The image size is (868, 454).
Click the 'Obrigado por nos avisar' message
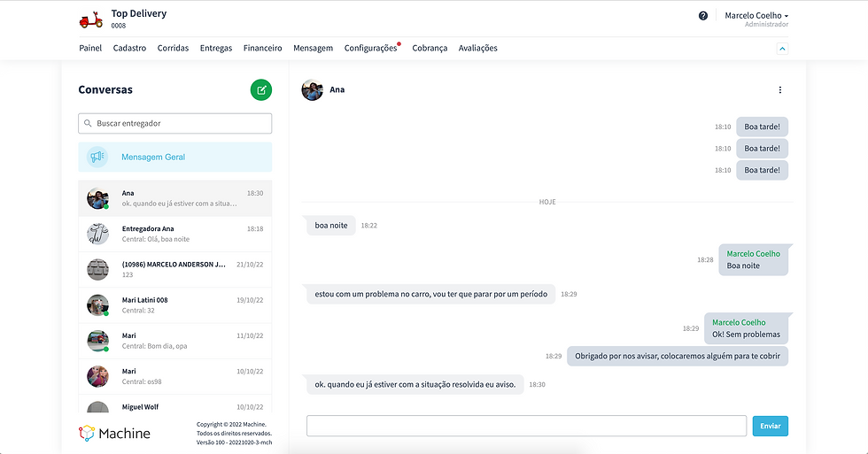tap(678, 356)
